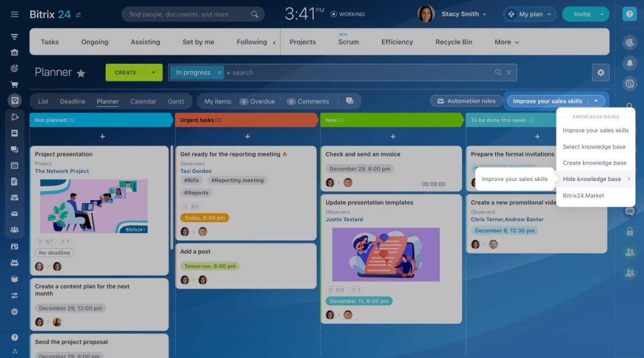Click the #Reporting meeting tag
Screen dimensions: 644x358
237,180
